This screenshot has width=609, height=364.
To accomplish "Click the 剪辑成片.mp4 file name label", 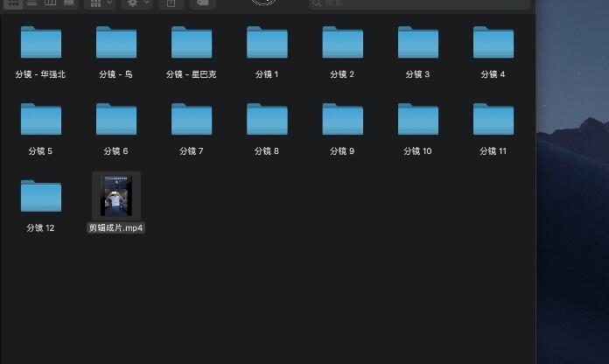I will (116, 227).
